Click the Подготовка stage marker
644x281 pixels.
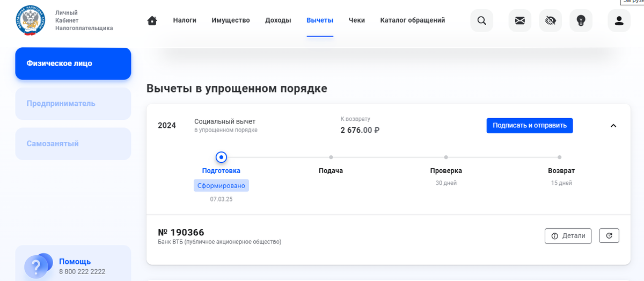[x=221, y=157]
